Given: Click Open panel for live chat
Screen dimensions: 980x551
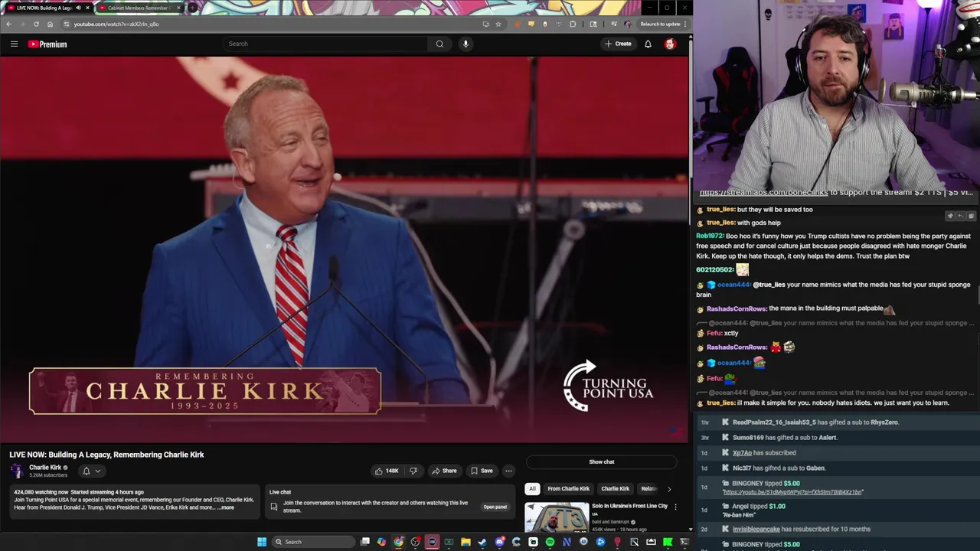Looking at the screenshot, I should point(495,507).
